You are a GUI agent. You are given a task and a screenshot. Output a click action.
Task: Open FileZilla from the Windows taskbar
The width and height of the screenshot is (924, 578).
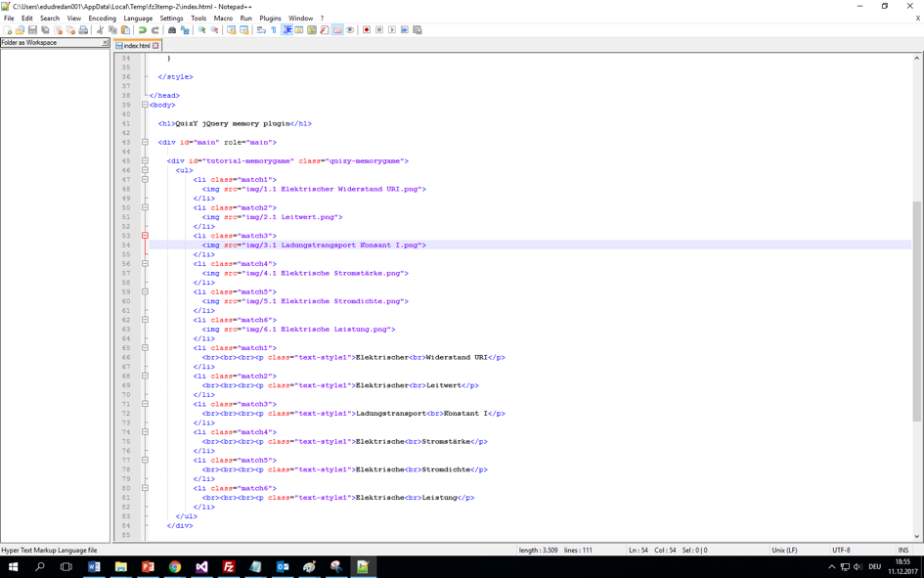click(229, 567)
